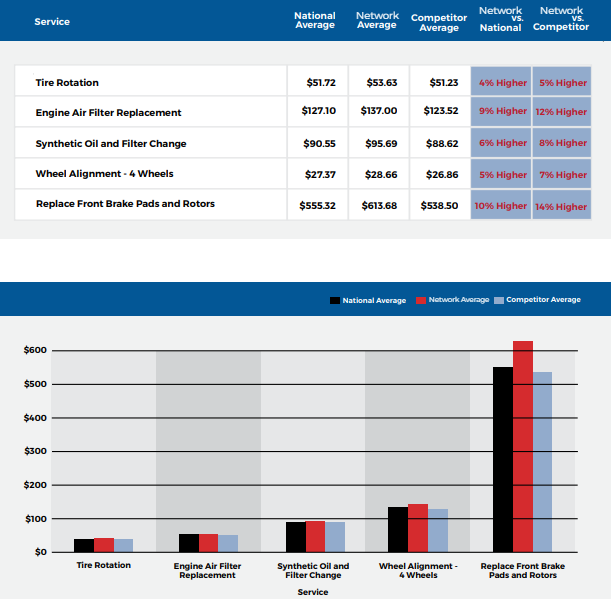Click the 14% Higher cell for brake pads

(561, 206)
